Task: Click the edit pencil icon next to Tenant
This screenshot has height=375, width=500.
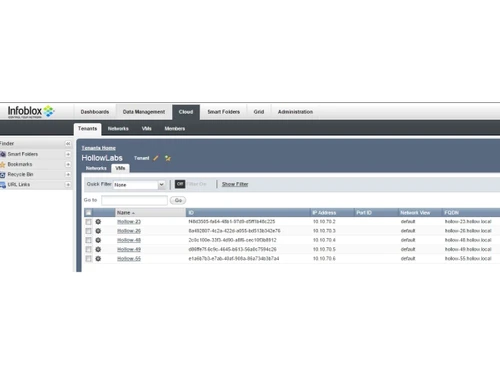Action: [156, 158]
